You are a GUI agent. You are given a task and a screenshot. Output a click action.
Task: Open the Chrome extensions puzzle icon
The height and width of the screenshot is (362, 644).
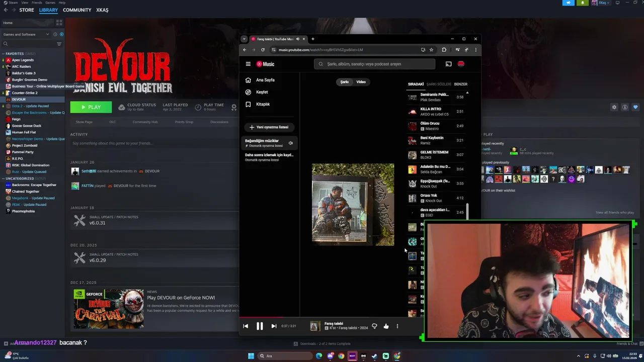[x=444, y=50]
